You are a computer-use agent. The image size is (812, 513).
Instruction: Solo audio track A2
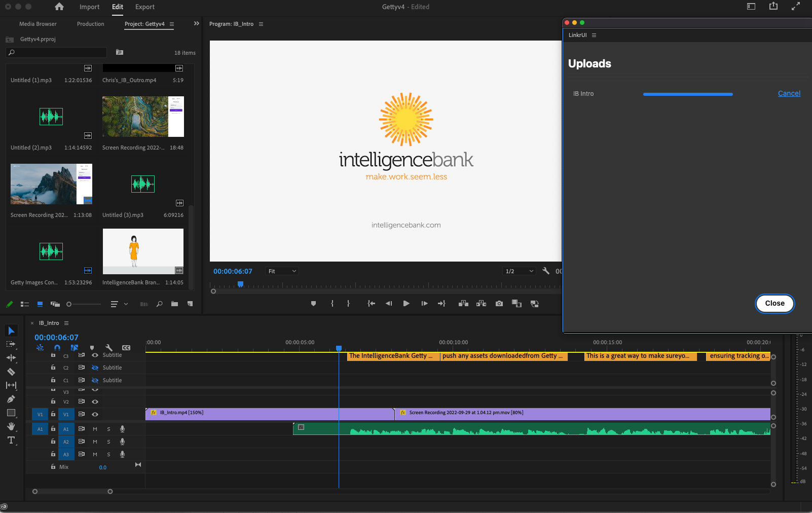[108, 442]
